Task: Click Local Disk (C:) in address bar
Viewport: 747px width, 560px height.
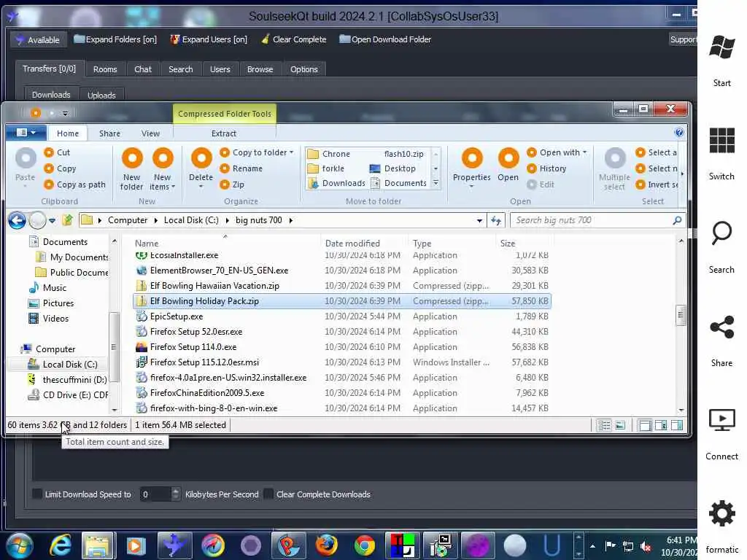Action: coord(191,220)
